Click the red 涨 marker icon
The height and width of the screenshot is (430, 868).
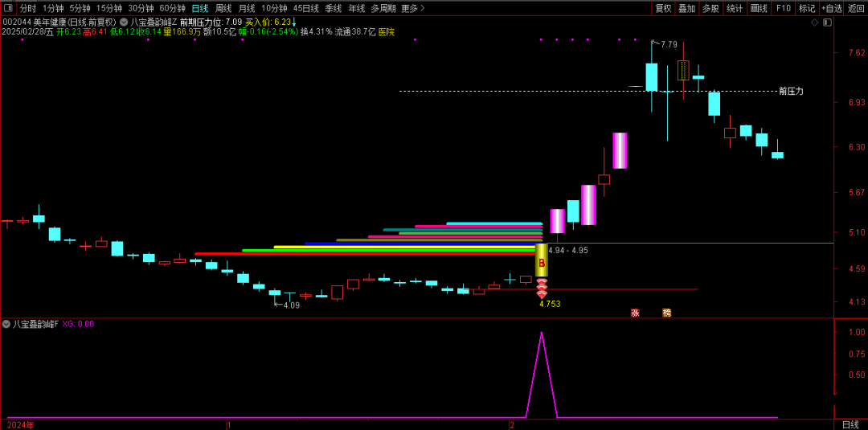click(635, 313)
